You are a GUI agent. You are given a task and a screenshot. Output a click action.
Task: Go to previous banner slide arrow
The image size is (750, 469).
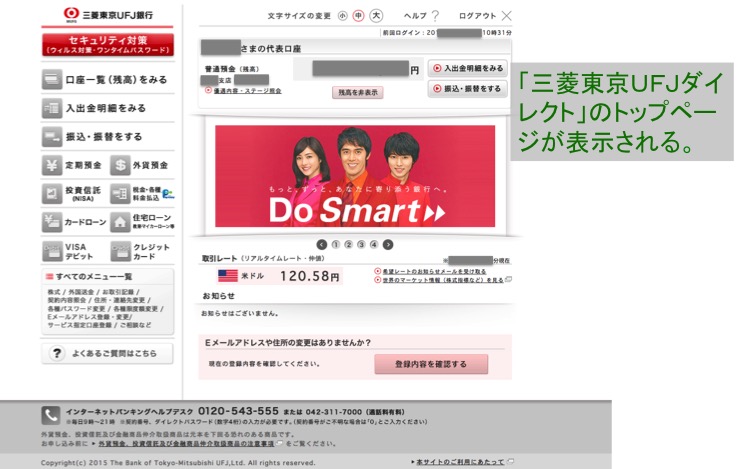point(322,245)
